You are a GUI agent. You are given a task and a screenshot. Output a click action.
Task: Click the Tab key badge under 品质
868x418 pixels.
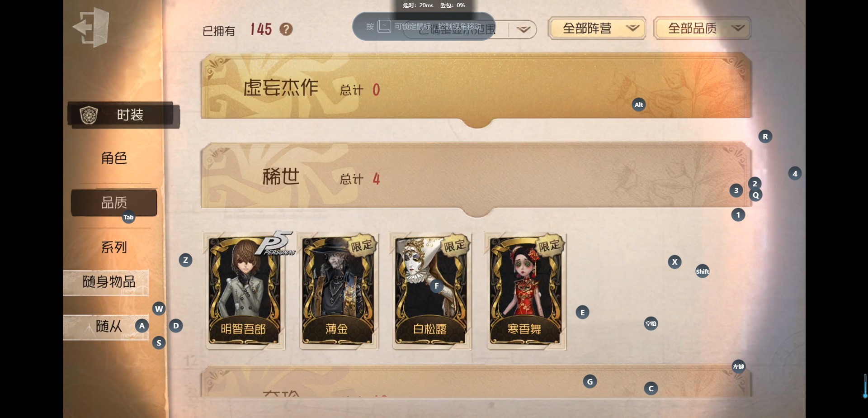[x=128, y=218]
